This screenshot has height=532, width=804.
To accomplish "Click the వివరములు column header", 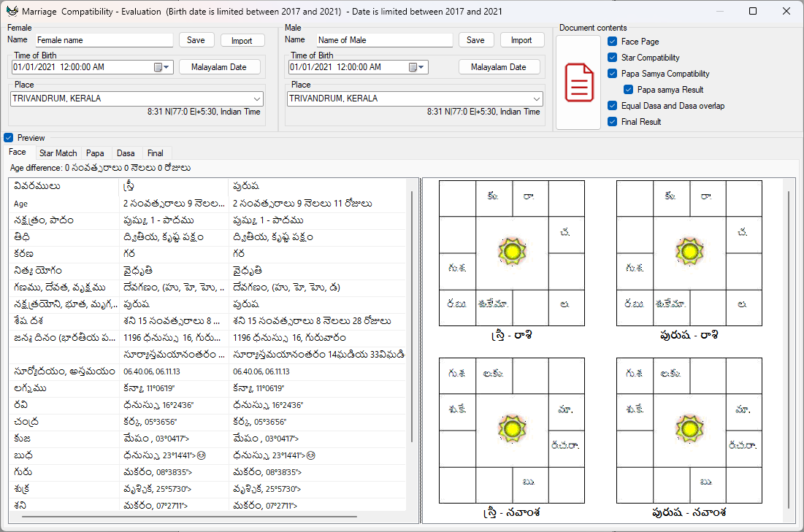I will 37,186.
